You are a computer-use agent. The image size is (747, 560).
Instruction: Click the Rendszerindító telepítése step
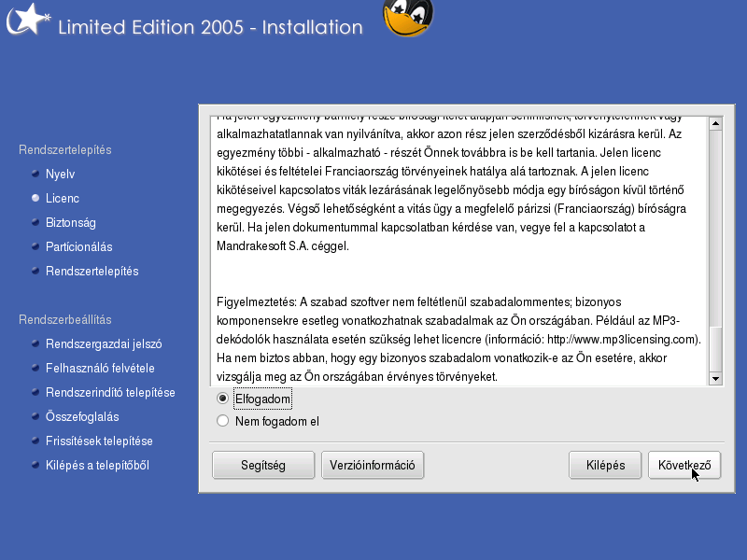[110, 392]
